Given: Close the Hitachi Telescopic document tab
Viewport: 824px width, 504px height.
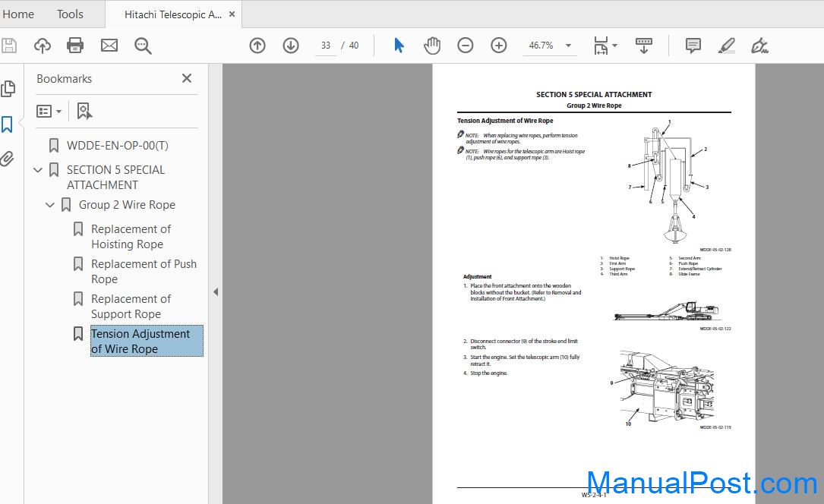Looking at the screenshot, I should 232,14.
